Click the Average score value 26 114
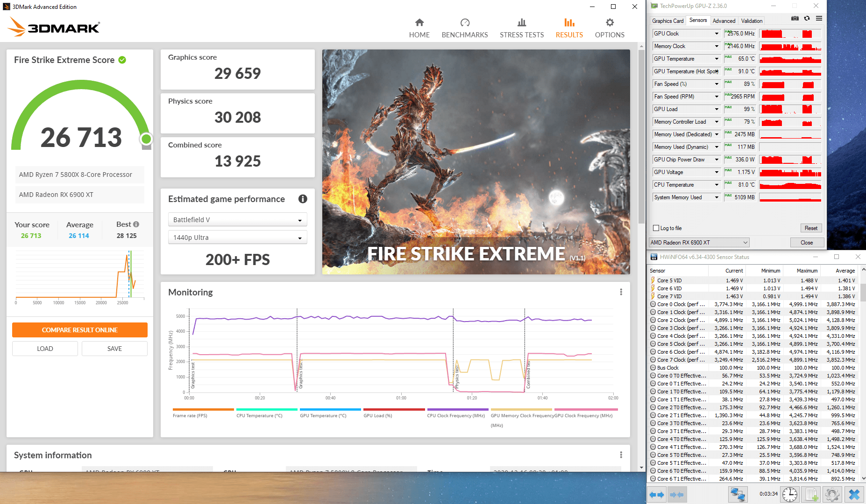 coord(79,236)
